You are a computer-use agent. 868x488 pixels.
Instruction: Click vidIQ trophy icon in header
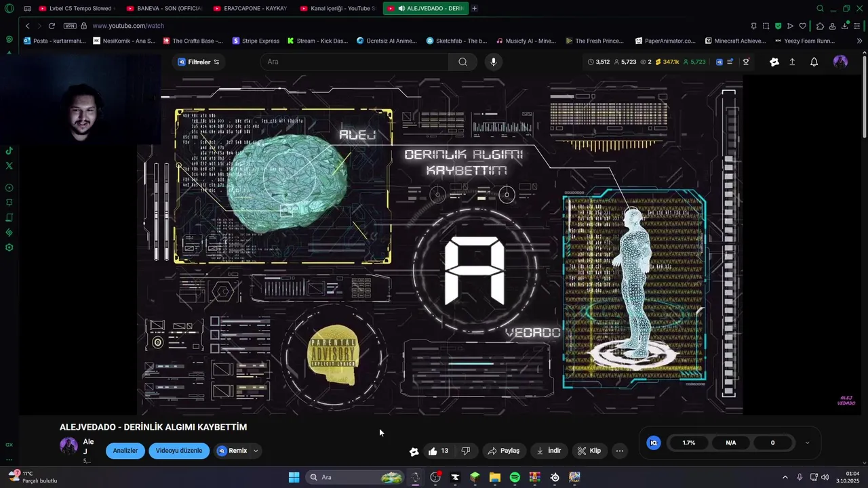pyautogui.click(x=746, y=62)
